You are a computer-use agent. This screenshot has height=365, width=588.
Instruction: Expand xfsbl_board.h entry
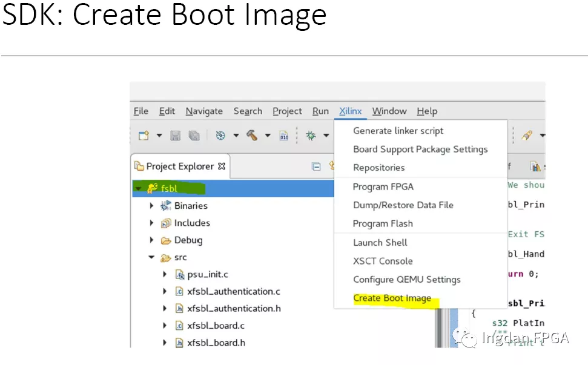(x=165, y=343)
